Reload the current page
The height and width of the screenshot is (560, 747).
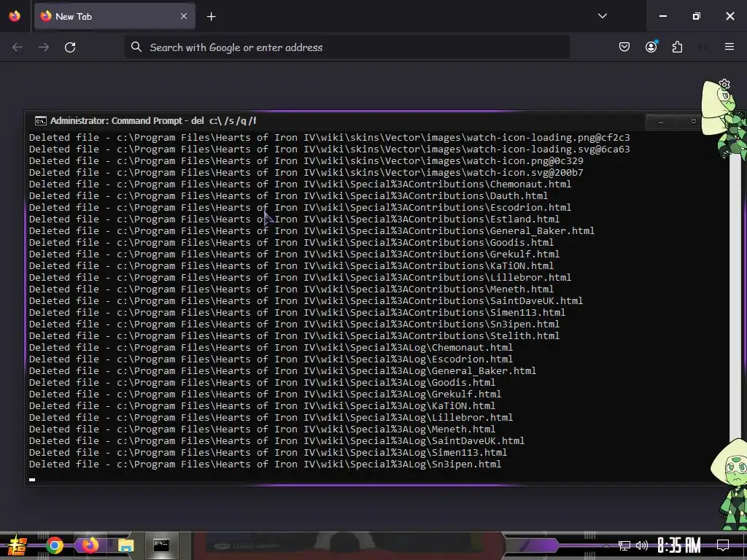[70, 47]
